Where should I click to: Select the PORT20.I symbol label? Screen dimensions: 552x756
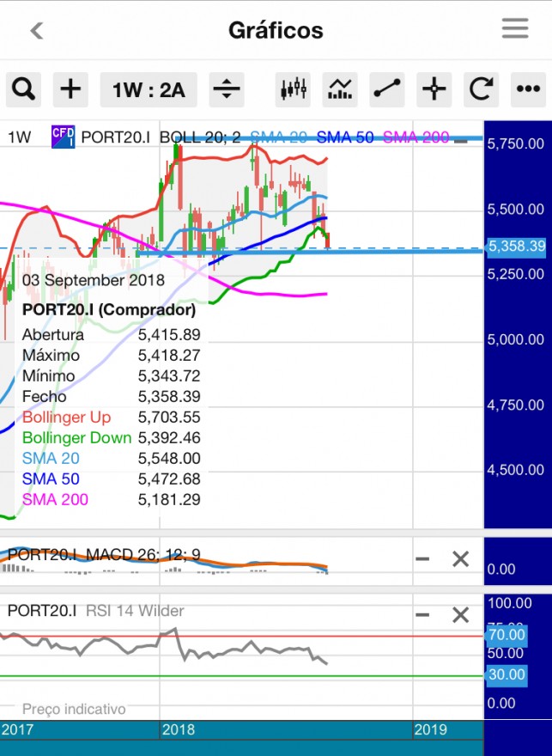click(115, 137)
